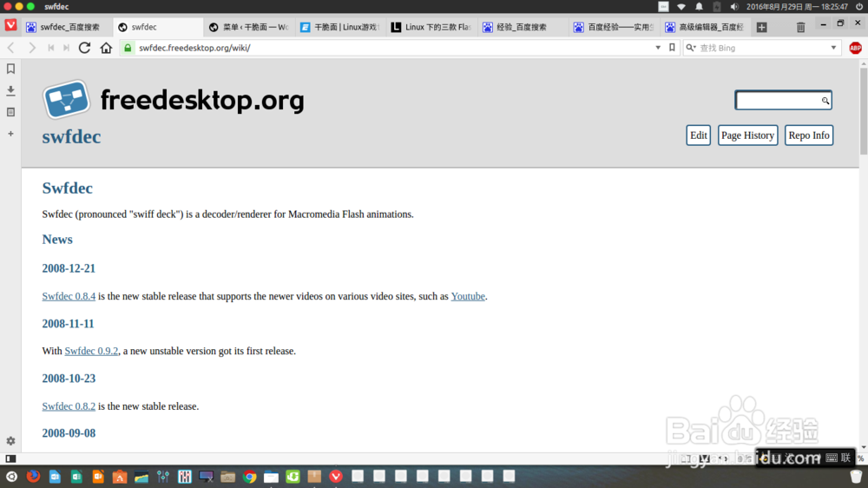This screenshot has height=488, width=868.
Task: Open the notification bell in the menu bar
Action: point(699,7)
